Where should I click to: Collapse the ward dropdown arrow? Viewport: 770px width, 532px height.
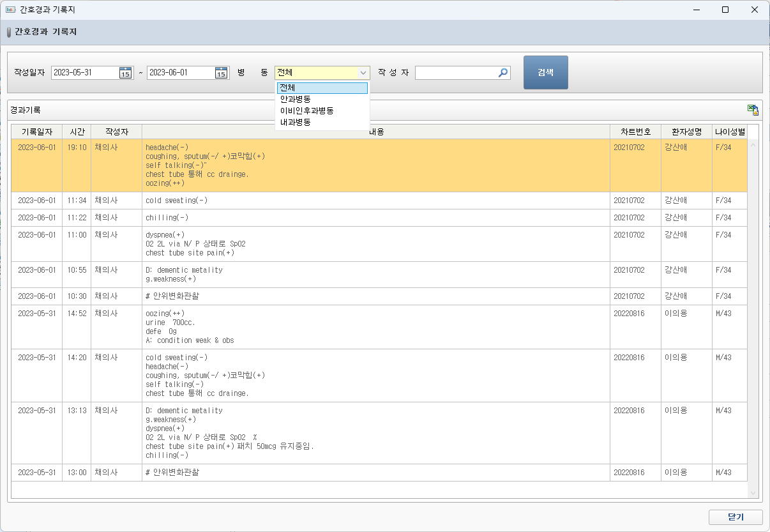[363, 73]
